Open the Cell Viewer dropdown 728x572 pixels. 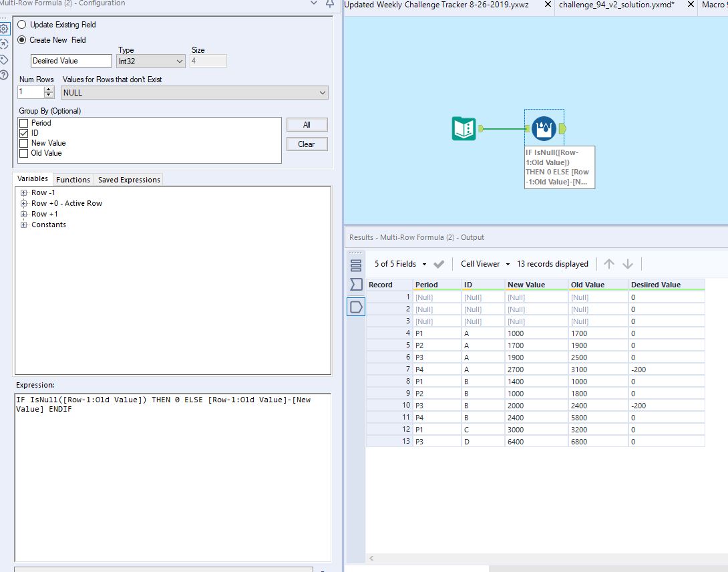[484, 263]
